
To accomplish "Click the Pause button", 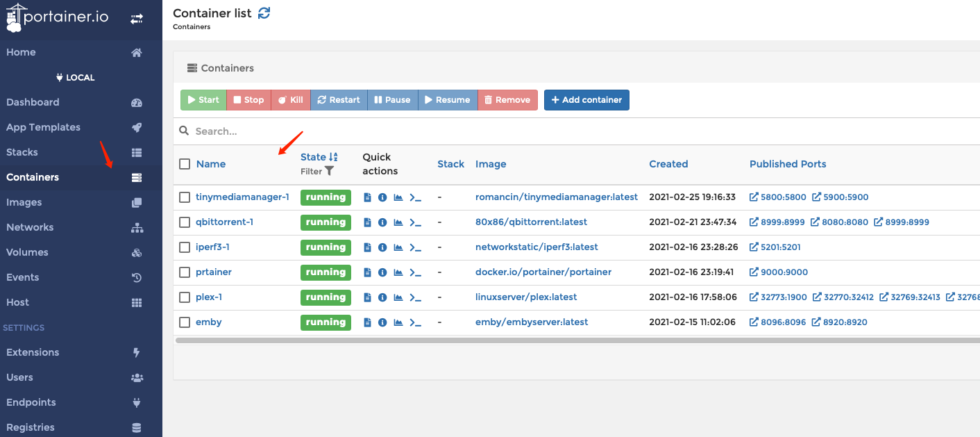I will pos(392,100).
